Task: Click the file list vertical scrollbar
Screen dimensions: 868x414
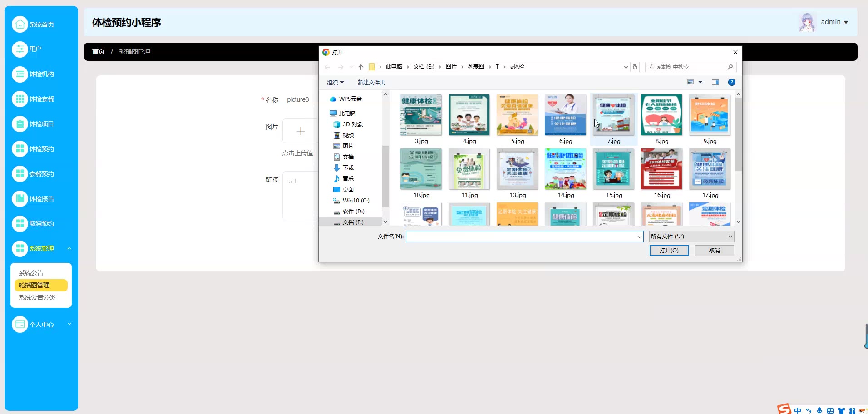Action: [738, 134]
